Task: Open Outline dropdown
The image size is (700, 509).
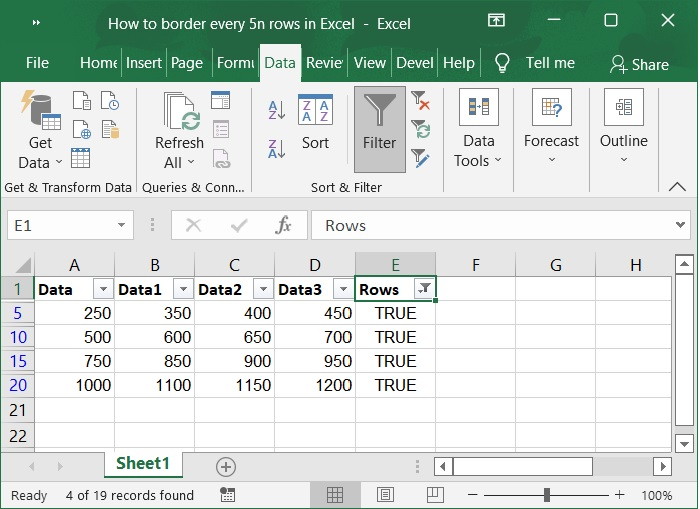Action: pos(624,127)
